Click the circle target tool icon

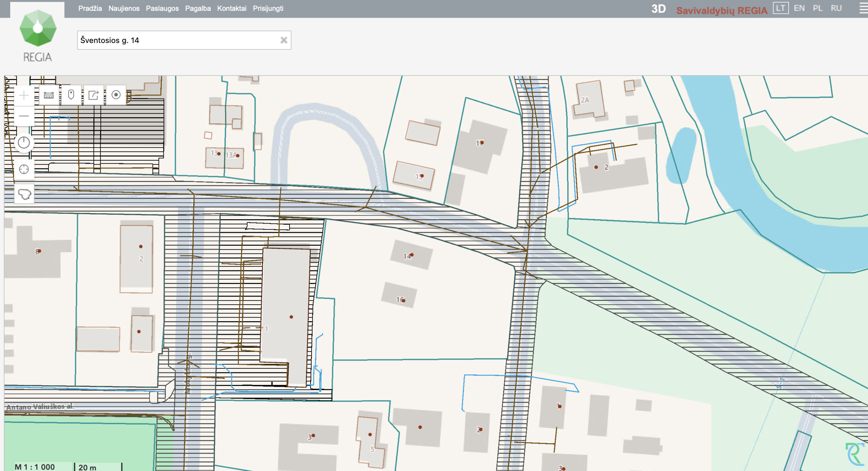pyautogui.click(x=116, y=95)
